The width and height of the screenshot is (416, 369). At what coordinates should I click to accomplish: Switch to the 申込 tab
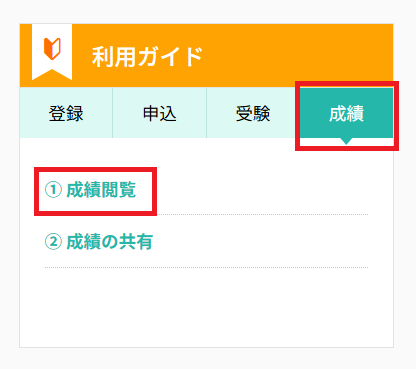point(160,113)
